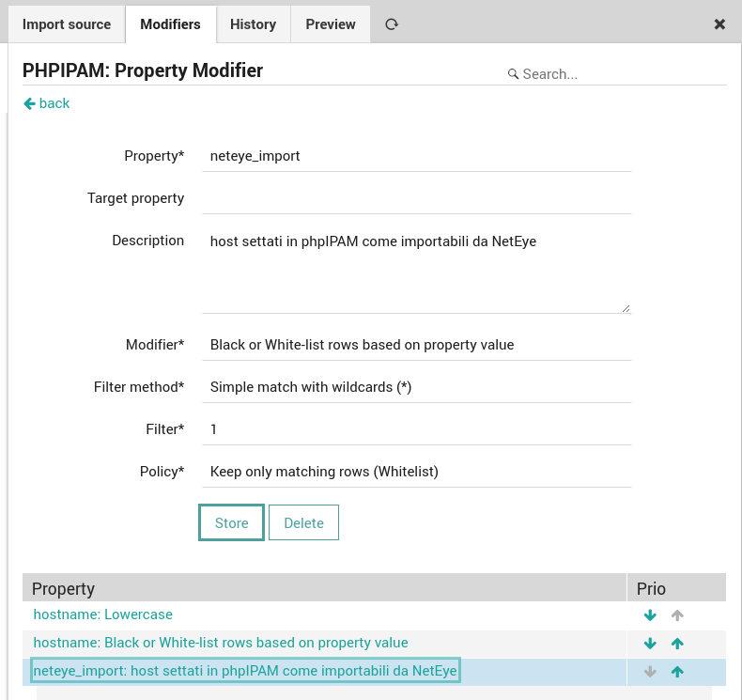Open the Filter method dropdown
This screenshot has width=742, height=700.
pos(417,387)
